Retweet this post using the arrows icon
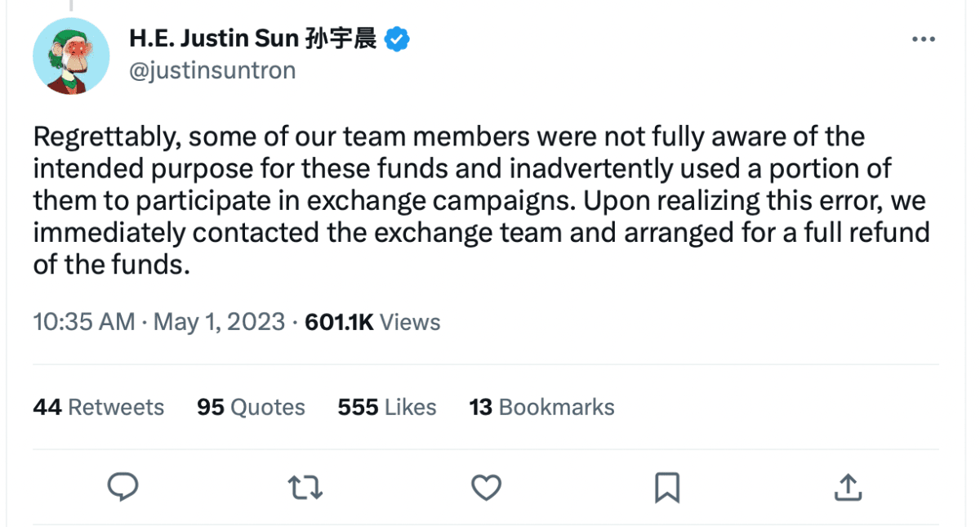The image size is (980, 527). tap(305, 488)
